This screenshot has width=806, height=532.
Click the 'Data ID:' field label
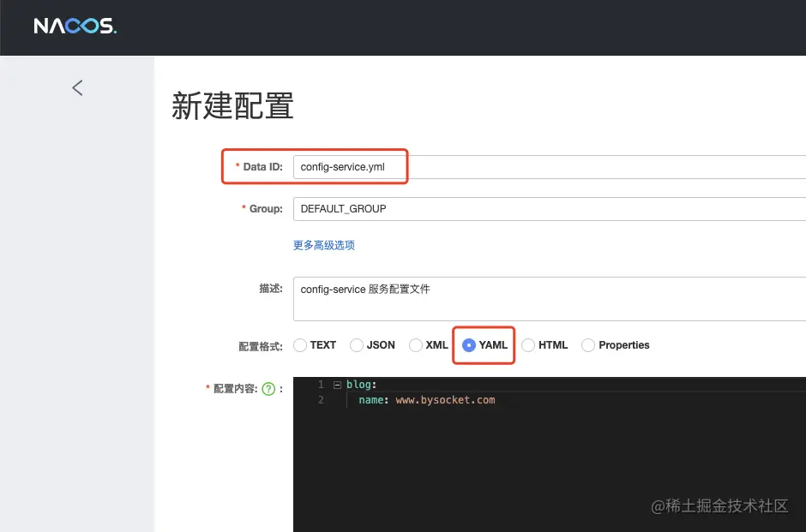pos(262,167)
